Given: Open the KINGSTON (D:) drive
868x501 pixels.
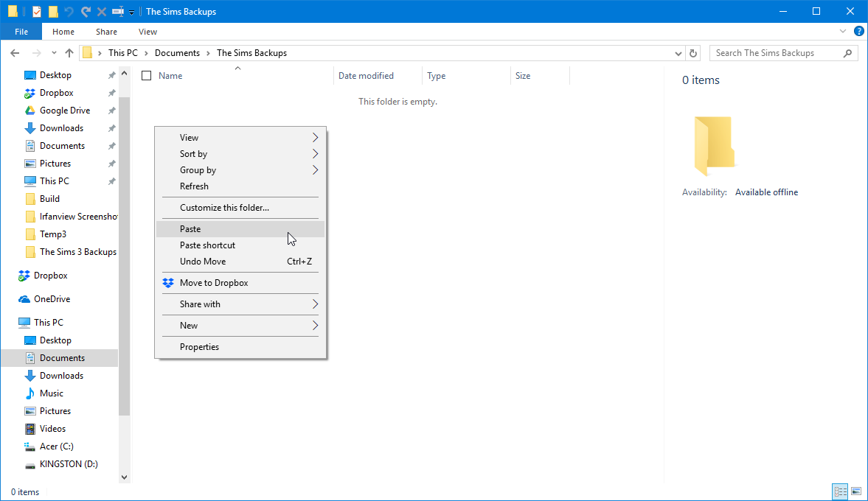Looking at the screenshot, I should (x=70, y=464).
